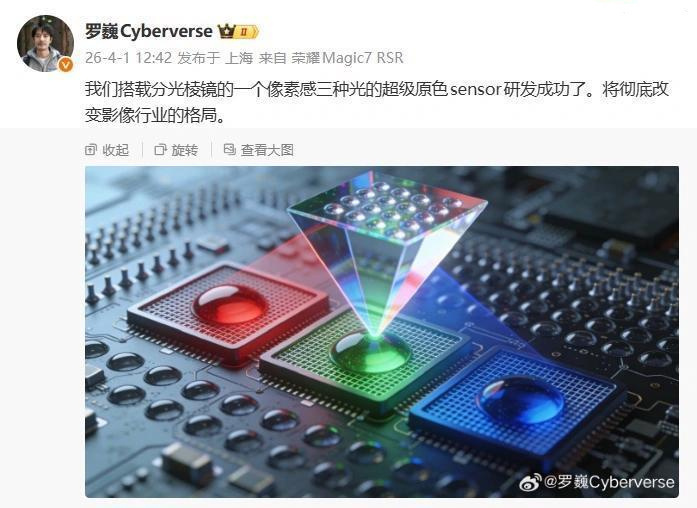Image resolution: width=697 pixels, height=508 pixels.
Task: Open the 罗巍Cyberverse profile avatar
Action: (x=45, y=43)
